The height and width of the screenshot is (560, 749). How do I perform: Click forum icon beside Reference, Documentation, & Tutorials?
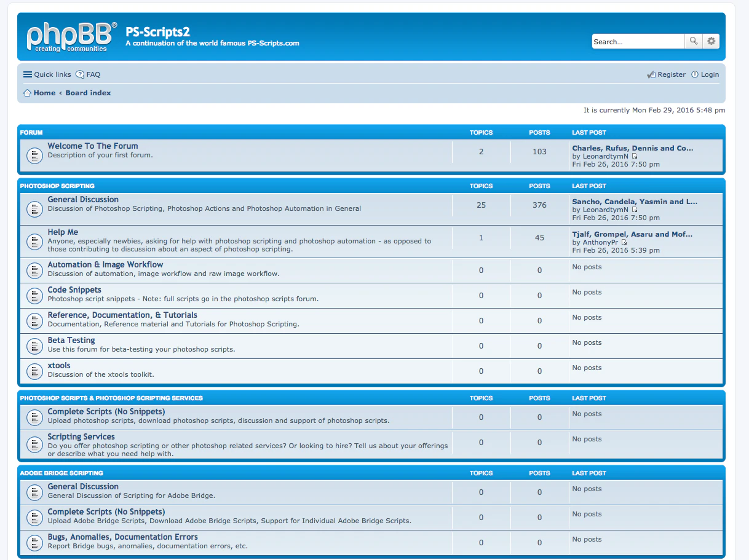click(x=34, y=321)
